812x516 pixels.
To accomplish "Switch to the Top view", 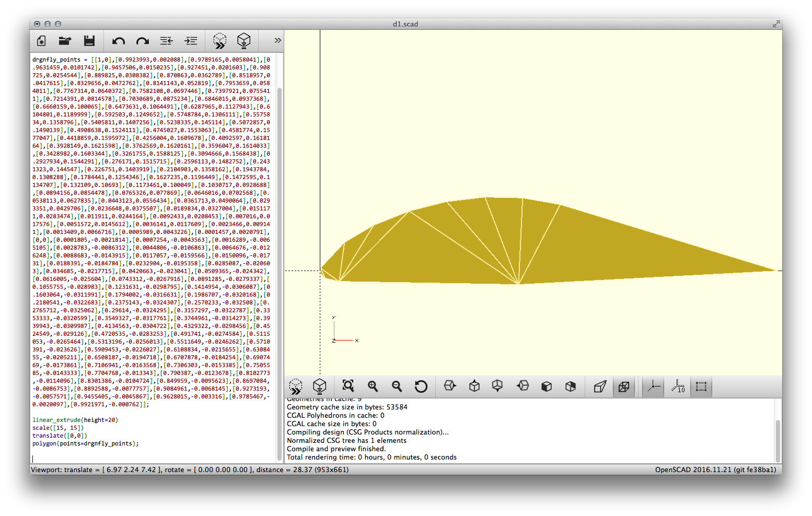I will [x=474, y=386].
